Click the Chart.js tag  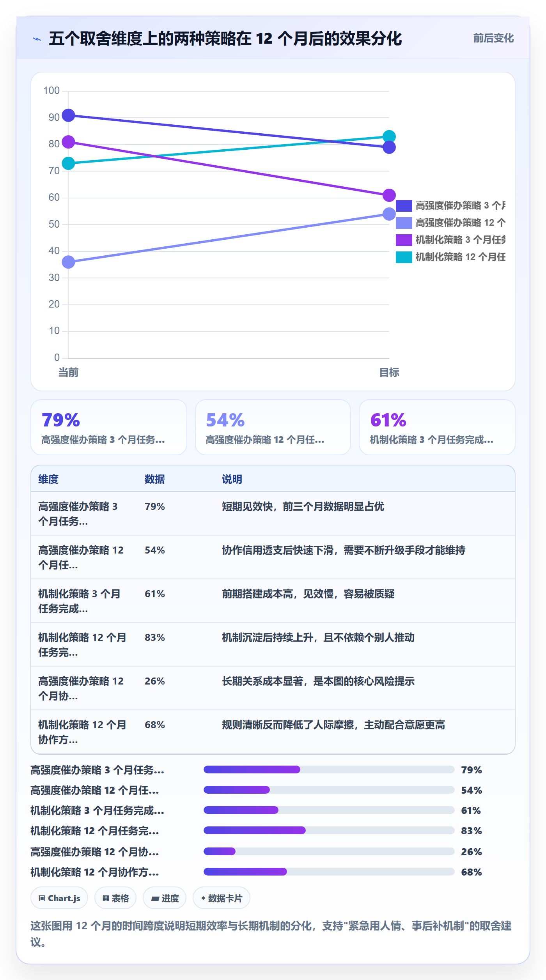coord(59,898)
